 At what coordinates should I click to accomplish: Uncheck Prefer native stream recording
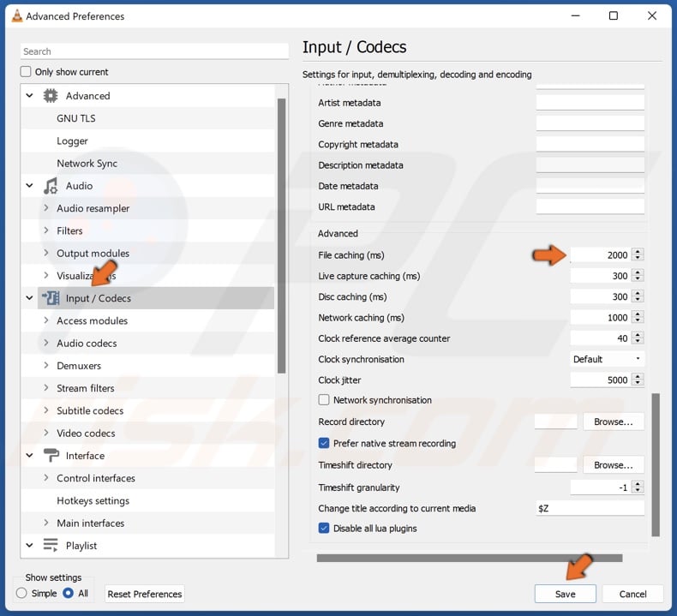point(324,443)
